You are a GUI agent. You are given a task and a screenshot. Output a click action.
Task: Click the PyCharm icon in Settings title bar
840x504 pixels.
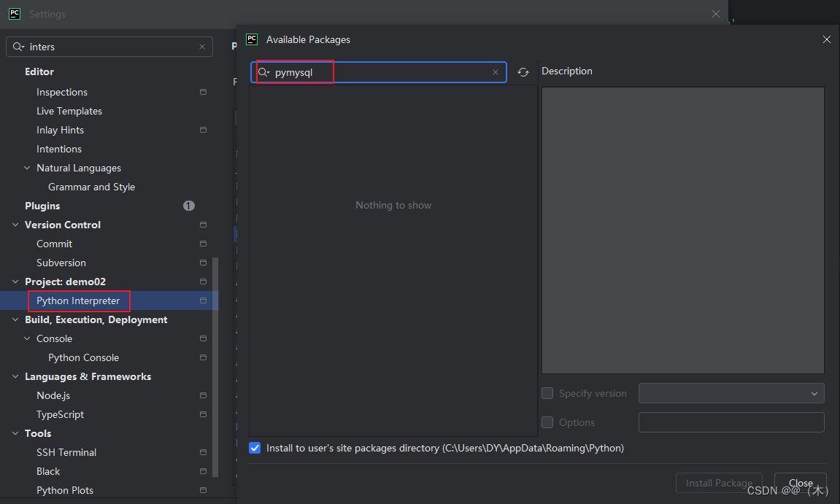pyautogui.click(x=15, y=14)
